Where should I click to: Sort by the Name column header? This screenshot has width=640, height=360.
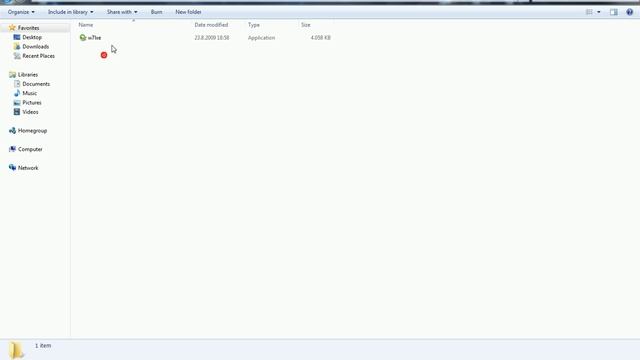[x=86, y=25]
